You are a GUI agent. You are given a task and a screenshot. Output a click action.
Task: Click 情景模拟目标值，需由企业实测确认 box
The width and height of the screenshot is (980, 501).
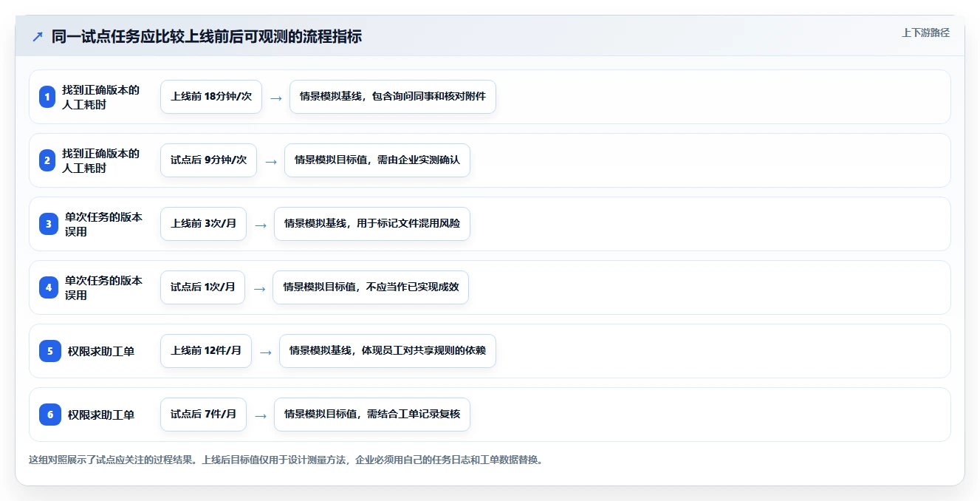(377, 160)
